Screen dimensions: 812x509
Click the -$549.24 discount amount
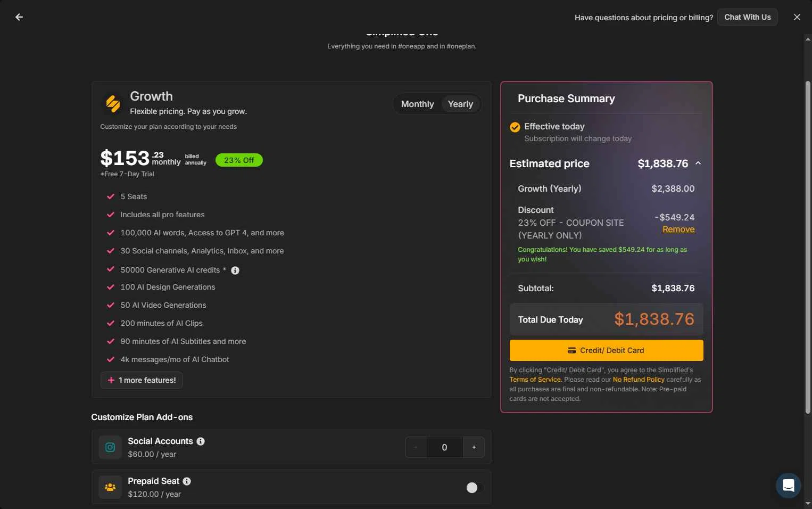coord(674,217)
